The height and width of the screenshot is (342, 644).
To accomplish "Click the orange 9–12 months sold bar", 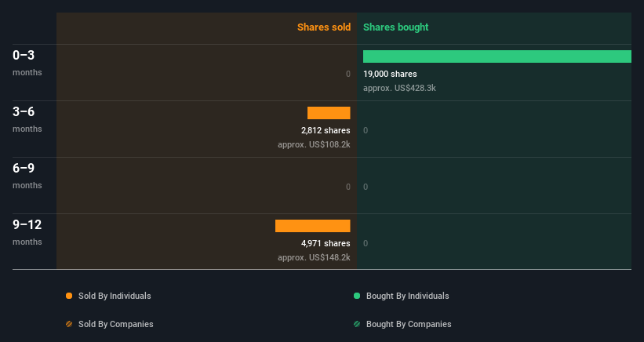I will tap(312, 226).
